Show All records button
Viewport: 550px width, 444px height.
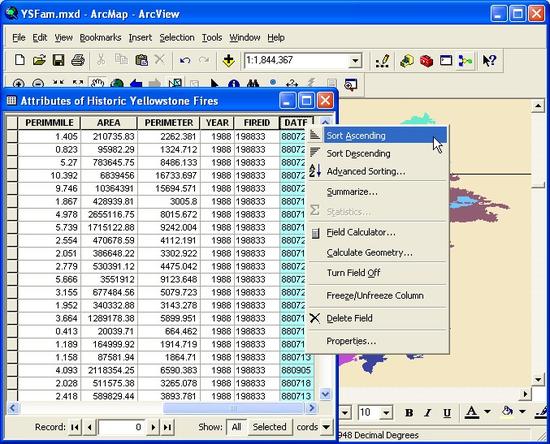pos(236,427)
